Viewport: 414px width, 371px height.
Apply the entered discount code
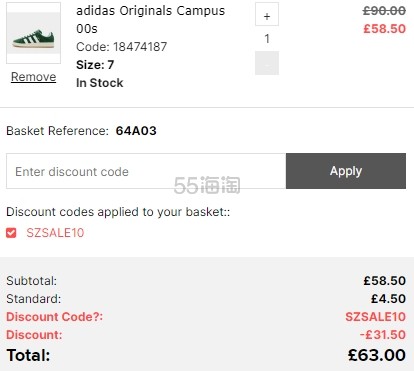346,171
